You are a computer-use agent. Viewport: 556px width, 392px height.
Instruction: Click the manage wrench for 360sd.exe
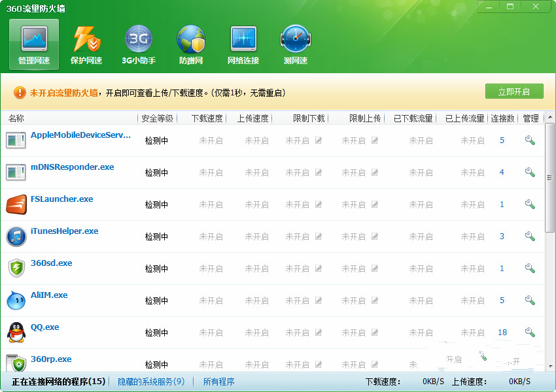pyautogui.click(x=530, y=269)
